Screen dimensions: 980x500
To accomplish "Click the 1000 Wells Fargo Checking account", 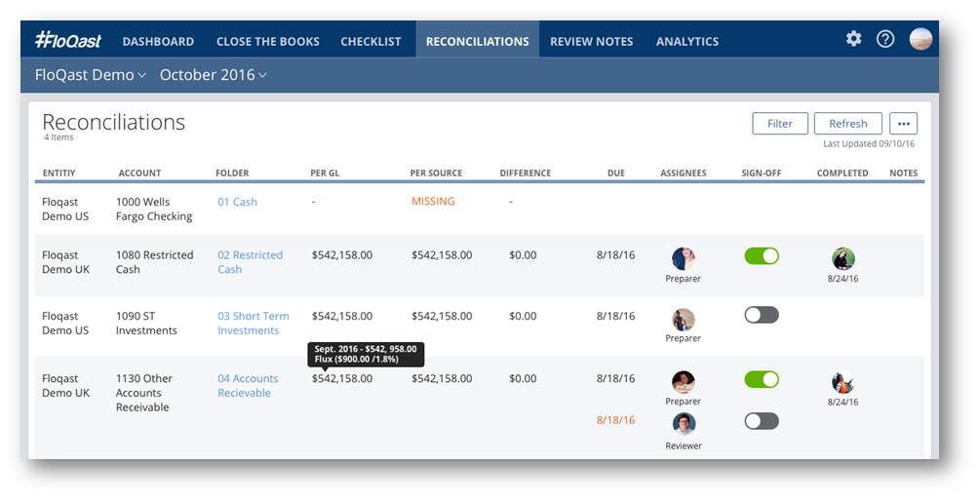I will click(x=154, y=210).
